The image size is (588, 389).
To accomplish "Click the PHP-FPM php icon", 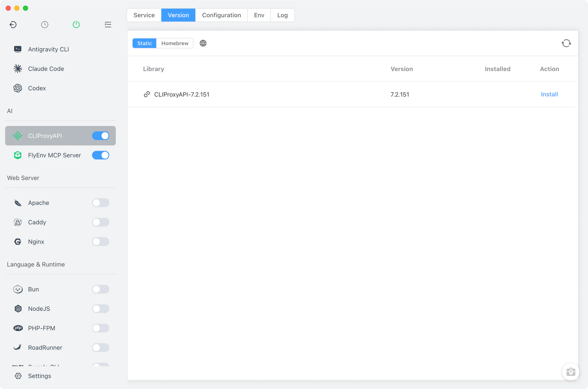I will click(18, 328).
